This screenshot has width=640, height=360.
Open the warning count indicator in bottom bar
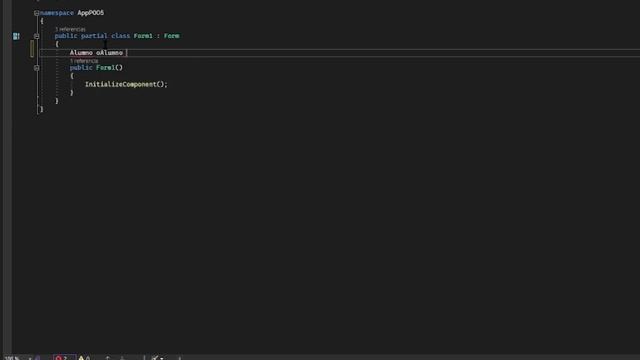coord(84,358)
